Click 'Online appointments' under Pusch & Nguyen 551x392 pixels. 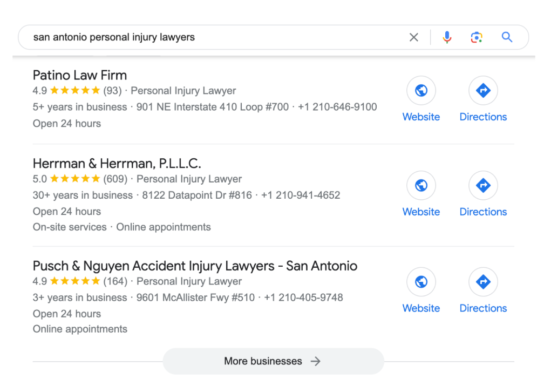coord(80,329)
